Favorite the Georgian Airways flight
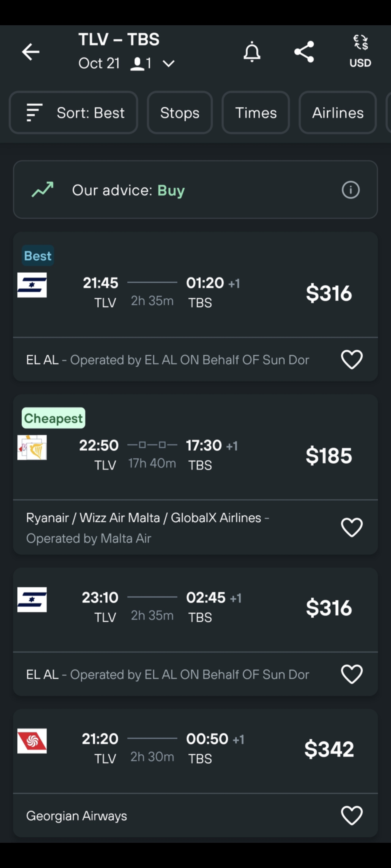 coord(352,815)
